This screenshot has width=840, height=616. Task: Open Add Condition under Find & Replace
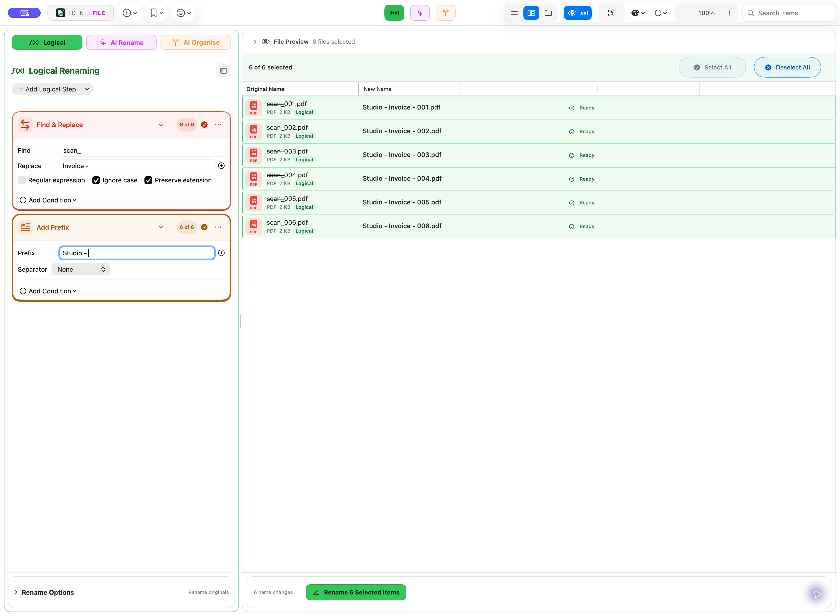pos(48,200)
